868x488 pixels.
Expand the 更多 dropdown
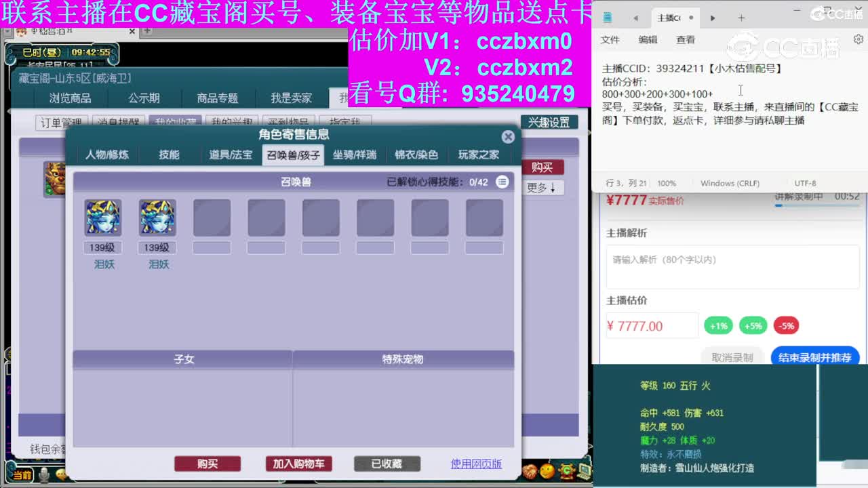[542, 187]
